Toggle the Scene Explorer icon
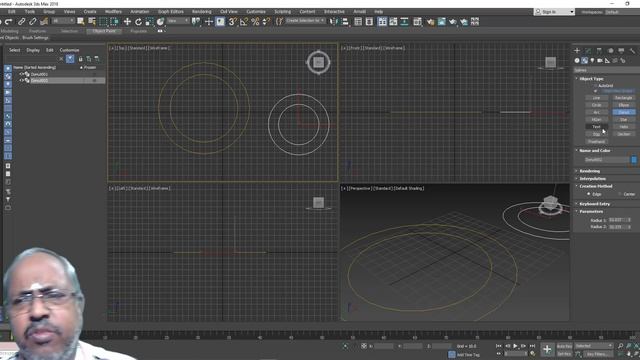The image size is (640, 360). (358, 22)
